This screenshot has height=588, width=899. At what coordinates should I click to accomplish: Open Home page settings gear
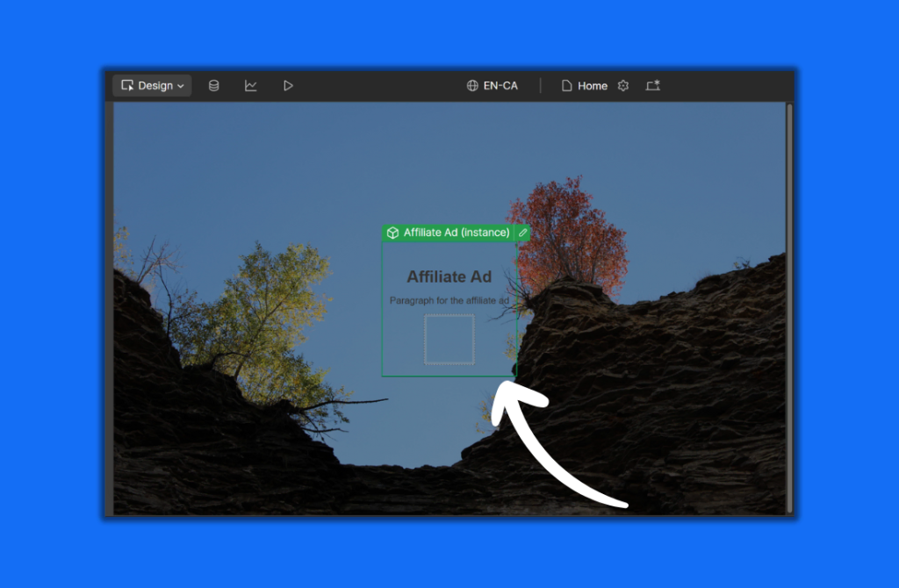pos(623,85)
